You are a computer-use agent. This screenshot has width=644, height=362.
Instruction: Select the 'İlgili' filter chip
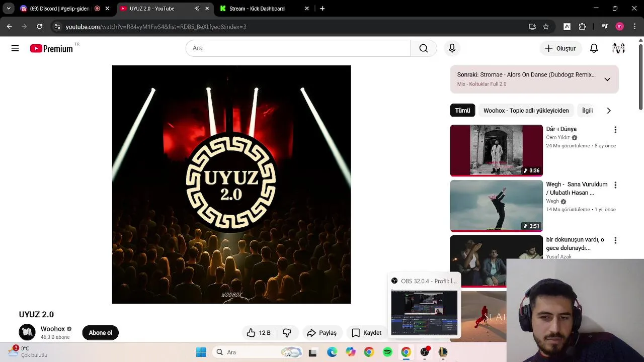[588, 111]
